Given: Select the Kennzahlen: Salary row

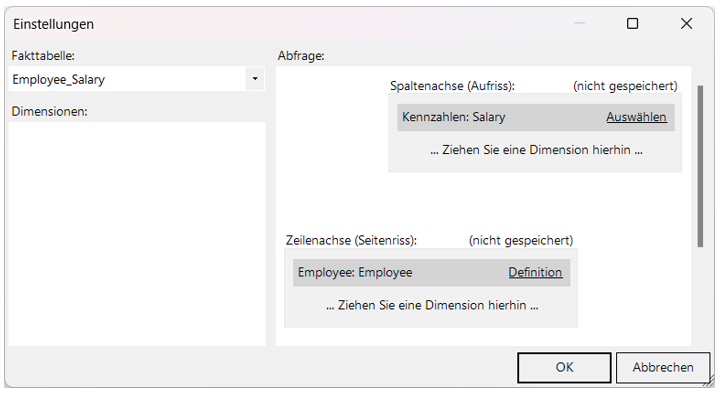Looking at the screenshot, I should click(x=536, y=117).
